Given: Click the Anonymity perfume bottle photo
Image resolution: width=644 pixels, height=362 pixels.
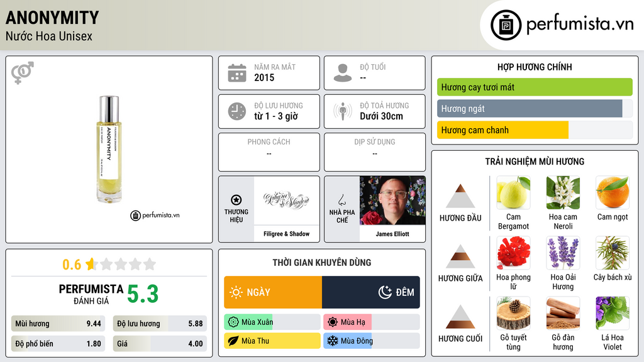Looking at the screenshot, I should tap(109, 150).
